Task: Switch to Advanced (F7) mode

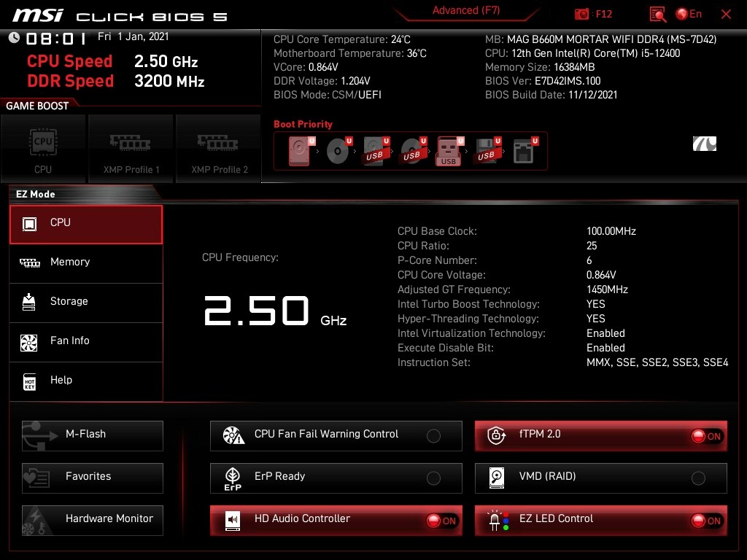Action: (466, 10)
